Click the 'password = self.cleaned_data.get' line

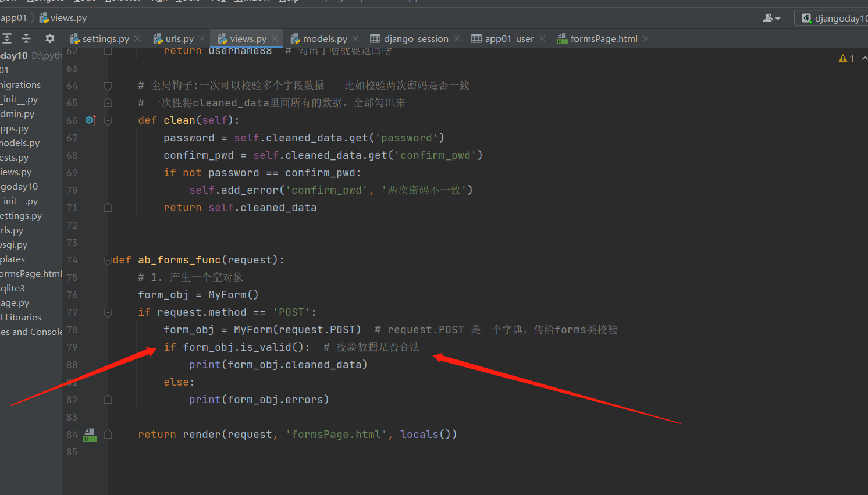pos(304,138)
